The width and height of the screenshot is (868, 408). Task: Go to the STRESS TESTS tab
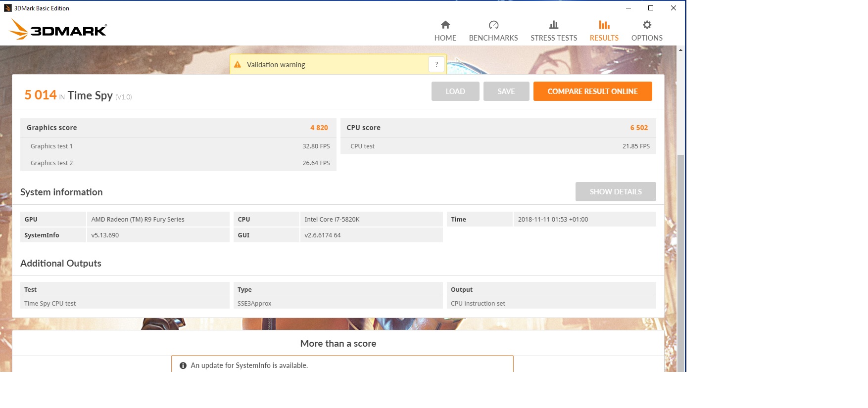point(554,31)
